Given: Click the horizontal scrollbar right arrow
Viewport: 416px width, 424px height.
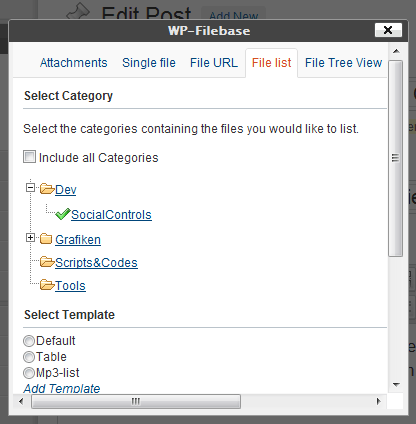Looking at the screenshot, I should 378,401.
